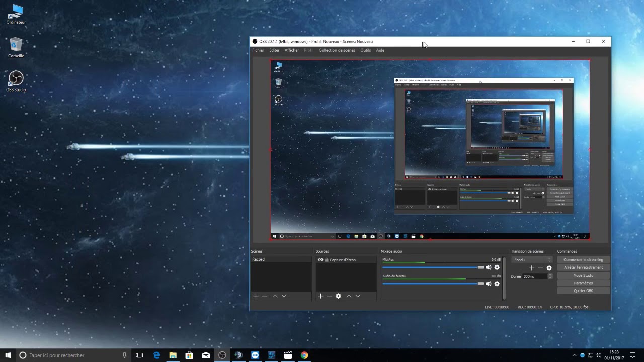Open TeamViewer from the taskbar
Viewport: 644px width, 362px height.
pos(255,355)
